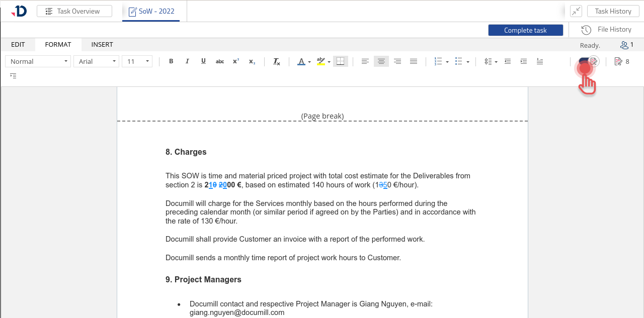
Task: Click the text borders icon
Action: (x=341, y=61)
